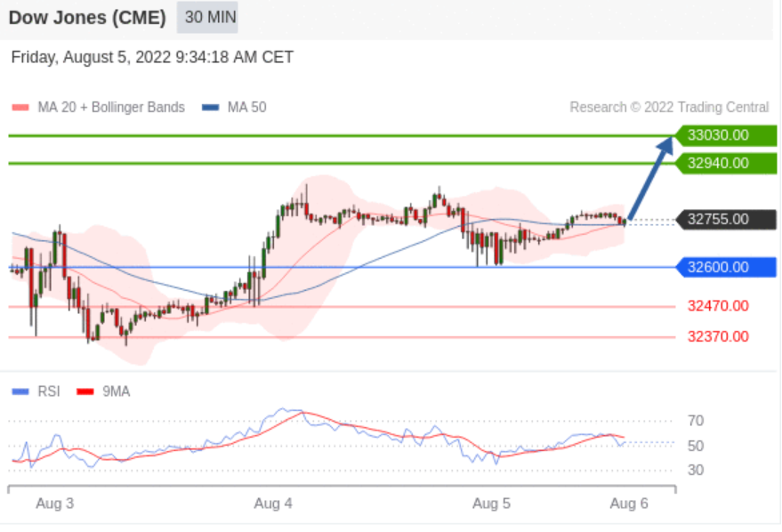Screen dimensions: 782x532
Task: Click the 32470.00 support level label
Action: [x=718, y=306]
